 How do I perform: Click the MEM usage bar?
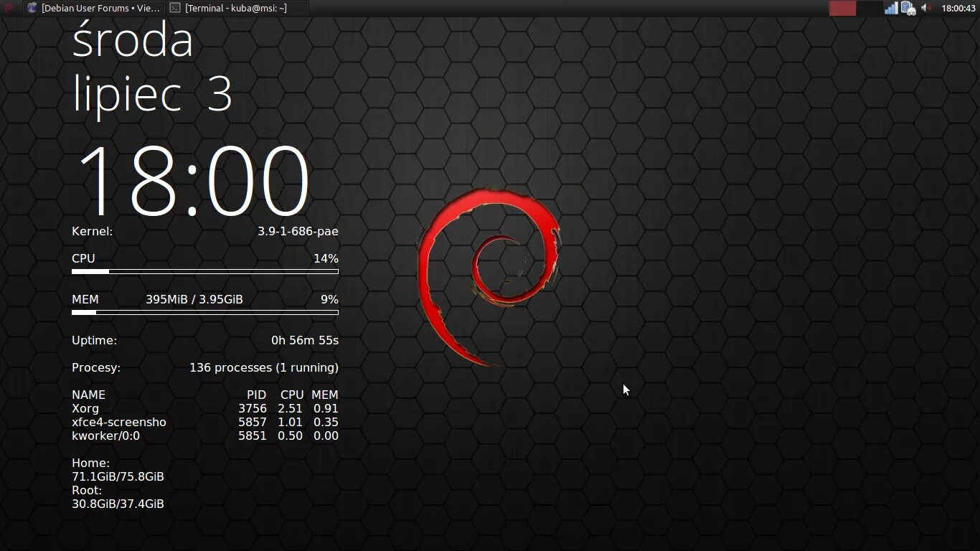[205, 313]
